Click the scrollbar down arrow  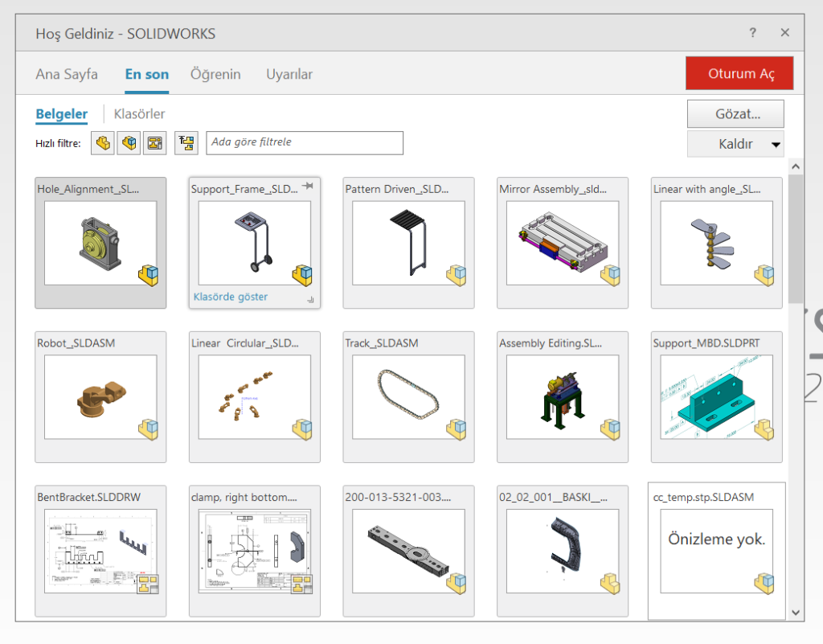click(796, 612)
